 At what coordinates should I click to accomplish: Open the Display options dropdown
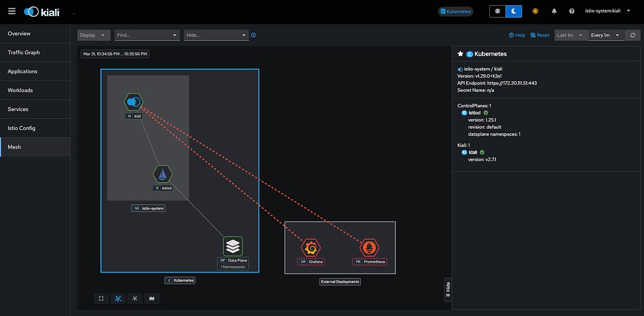94,35
